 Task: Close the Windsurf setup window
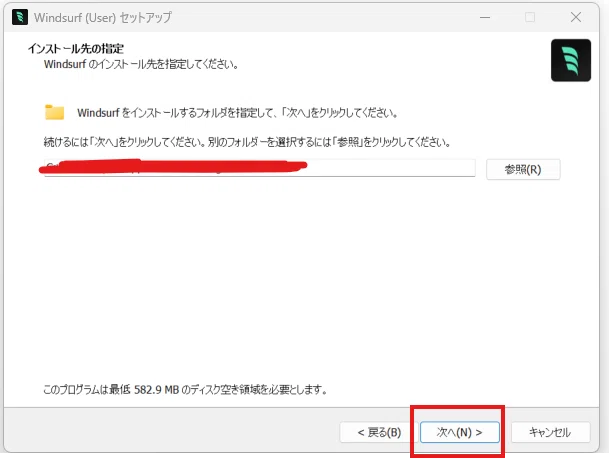(x=576, y=17)
